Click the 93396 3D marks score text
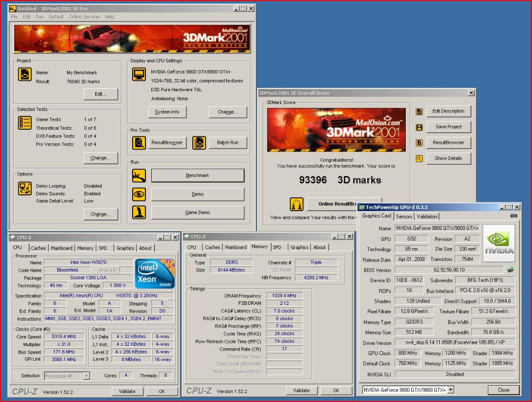 [340, 180]
